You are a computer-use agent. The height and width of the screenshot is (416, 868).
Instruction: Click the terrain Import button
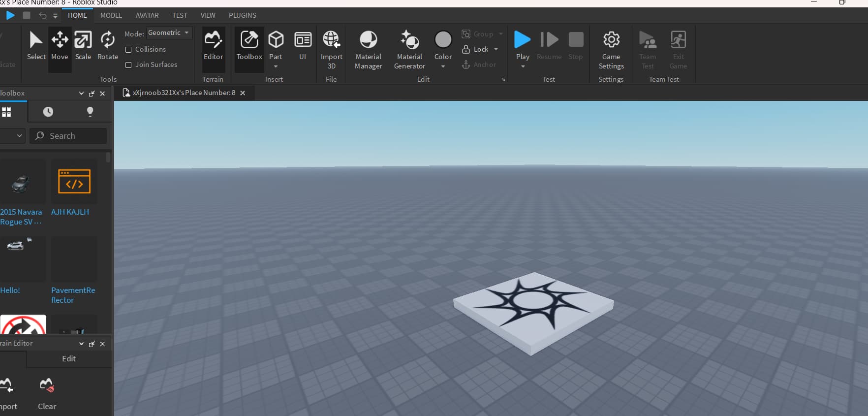pos(8,394)
